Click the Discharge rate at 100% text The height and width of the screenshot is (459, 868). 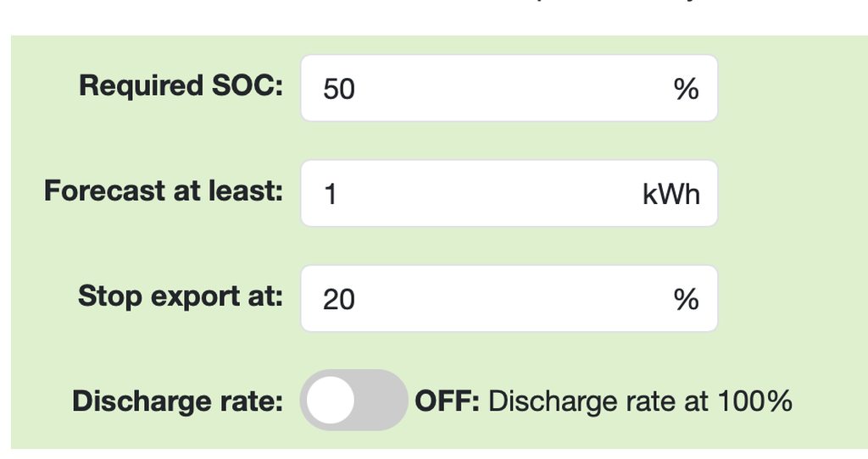pyautogui.click(x=640, y=401)
